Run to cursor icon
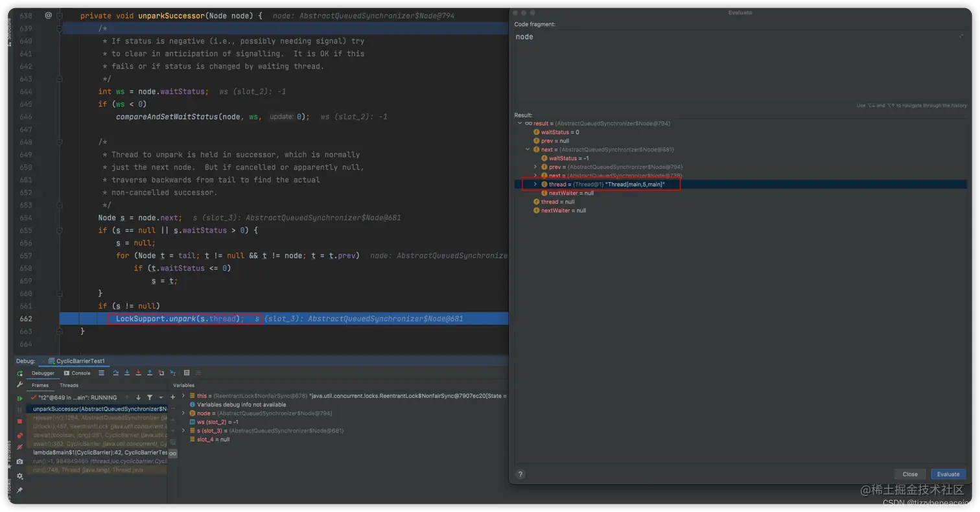The width and height of the screenshot is (980, 512). [172, 373]
